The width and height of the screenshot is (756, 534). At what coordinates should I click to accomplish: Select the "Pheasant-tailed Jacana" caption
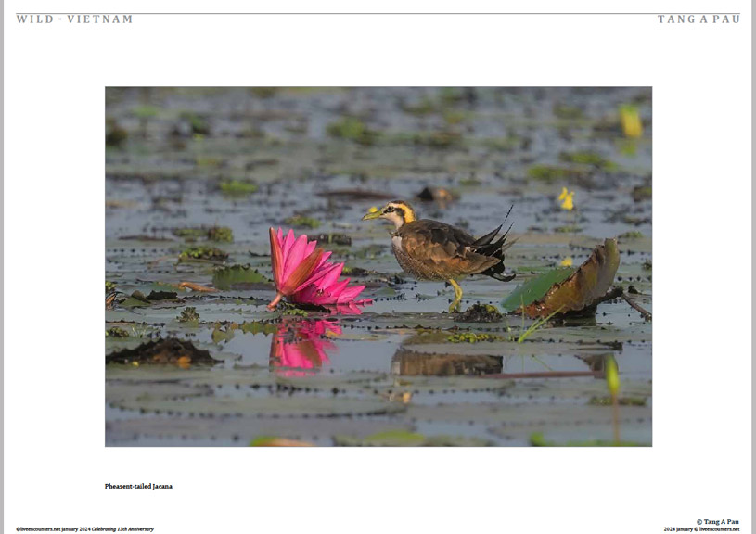(138, 486)
